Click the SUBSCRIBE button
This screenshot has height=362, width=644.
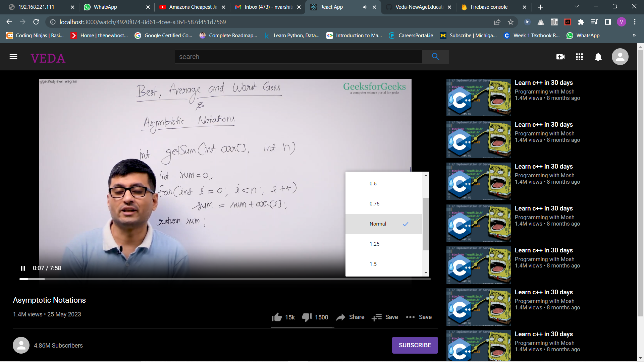click(x=415, y=345)
